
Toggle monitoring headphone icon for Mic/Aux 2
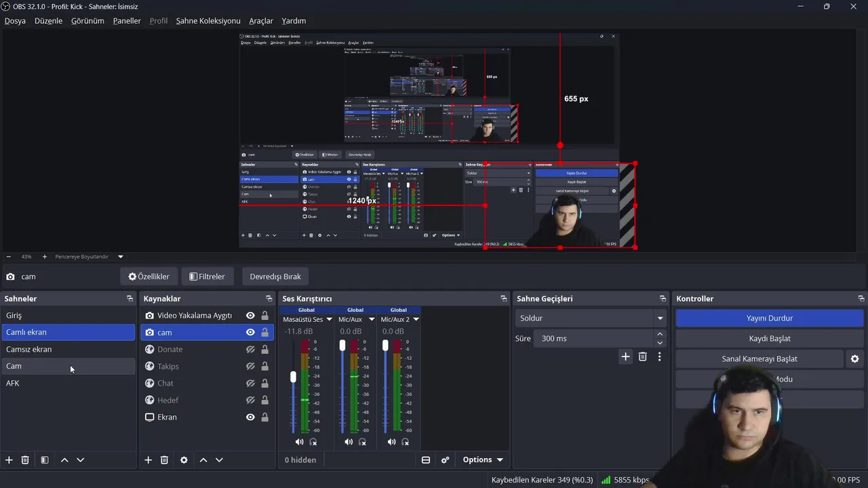[x=405, y=442]
